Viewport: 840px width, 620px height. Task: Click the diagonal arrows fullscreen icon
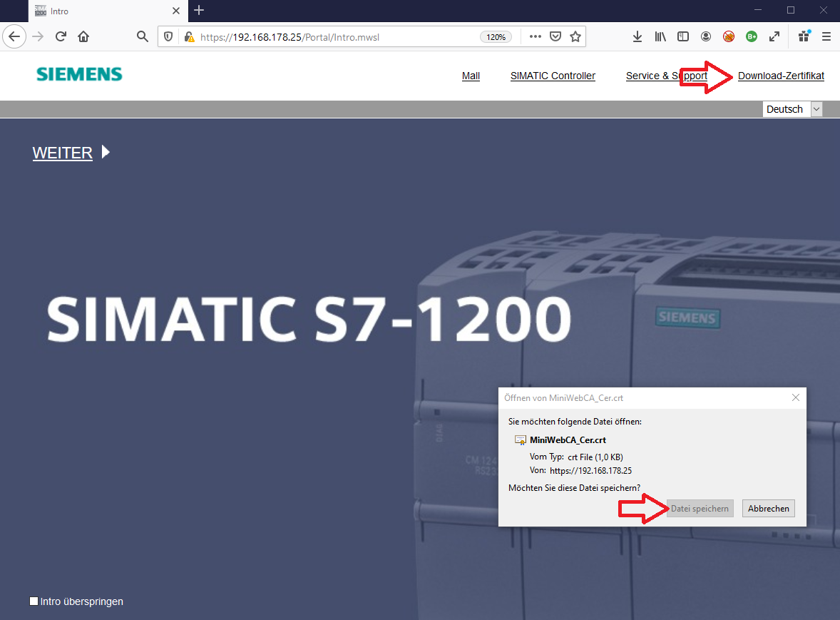774,36
